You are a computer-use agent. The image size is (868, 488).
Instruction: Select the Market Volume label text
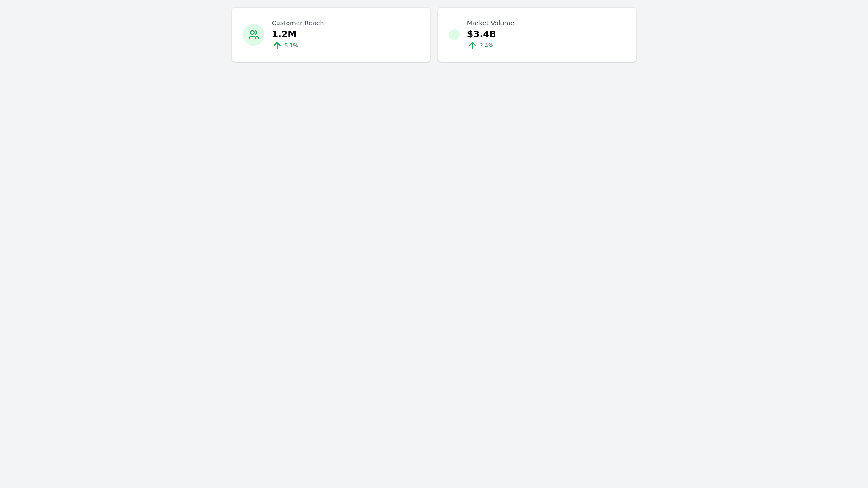pyautogui.click(x=491, y=23)
